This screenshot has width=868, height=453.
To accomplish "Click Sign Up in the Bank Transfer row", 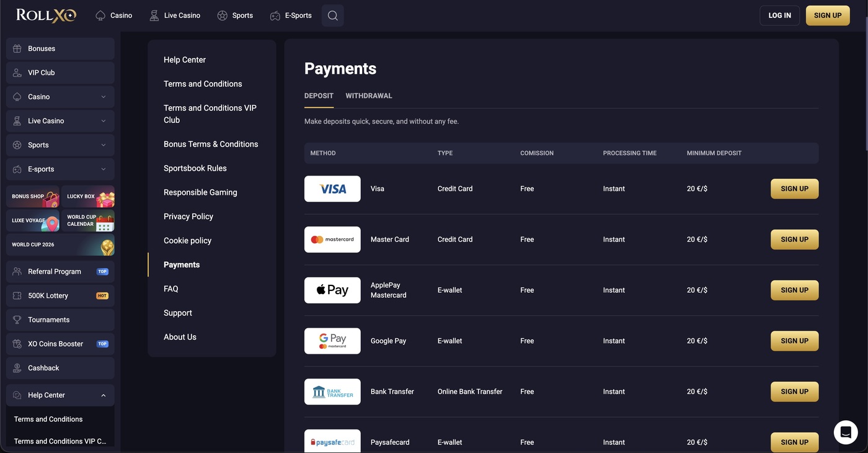I will pos(794,392).
